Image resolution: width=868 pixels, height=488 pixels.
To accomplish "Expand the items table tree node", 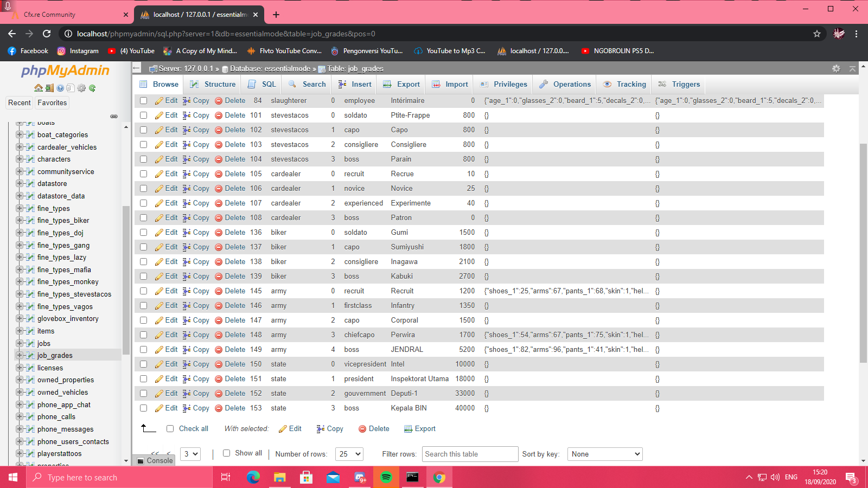I will click(20, 331).
